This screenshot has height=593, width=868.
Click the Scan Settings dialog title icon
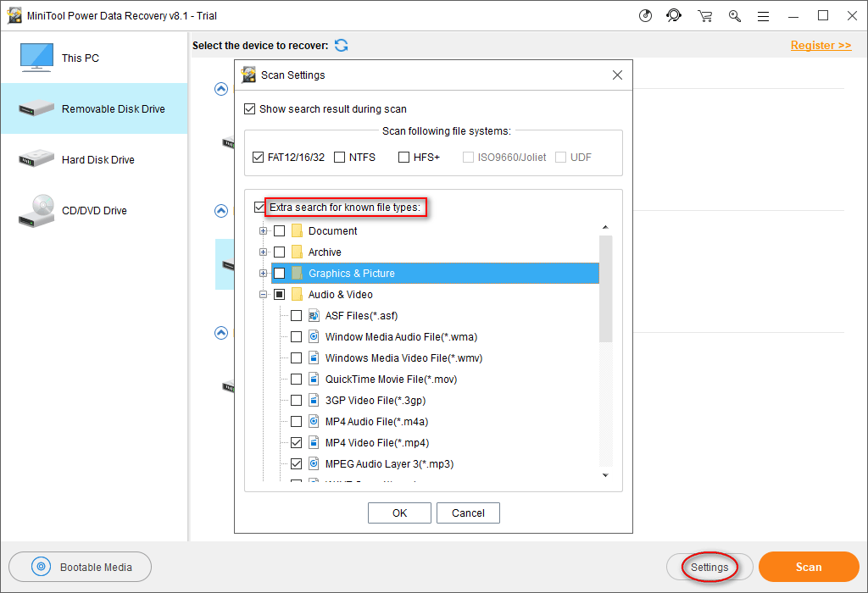249,75
